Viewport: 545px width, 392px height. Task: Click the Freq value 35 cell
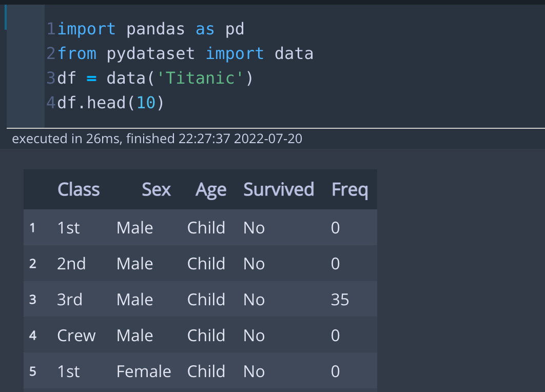click(x=340, y=299)
